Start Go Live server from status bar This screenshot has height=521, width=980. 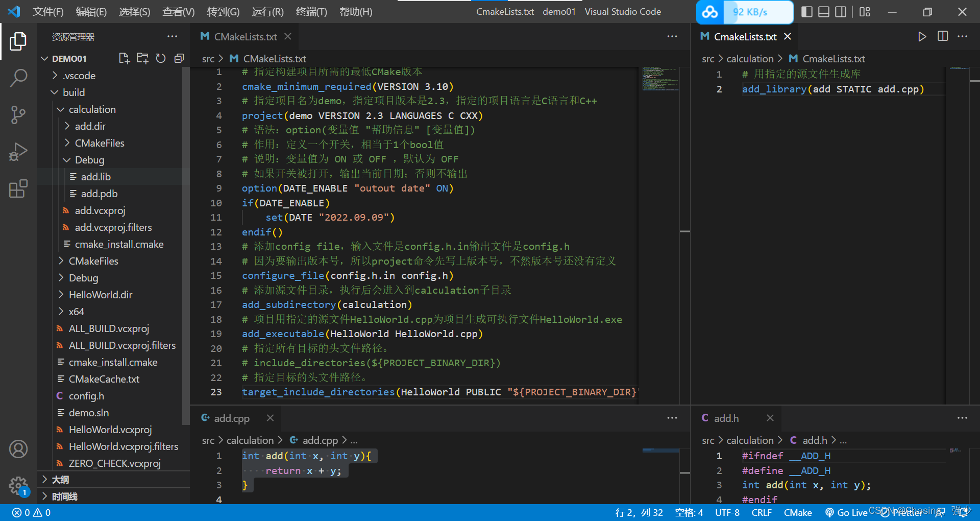click(x=846, y=512)
